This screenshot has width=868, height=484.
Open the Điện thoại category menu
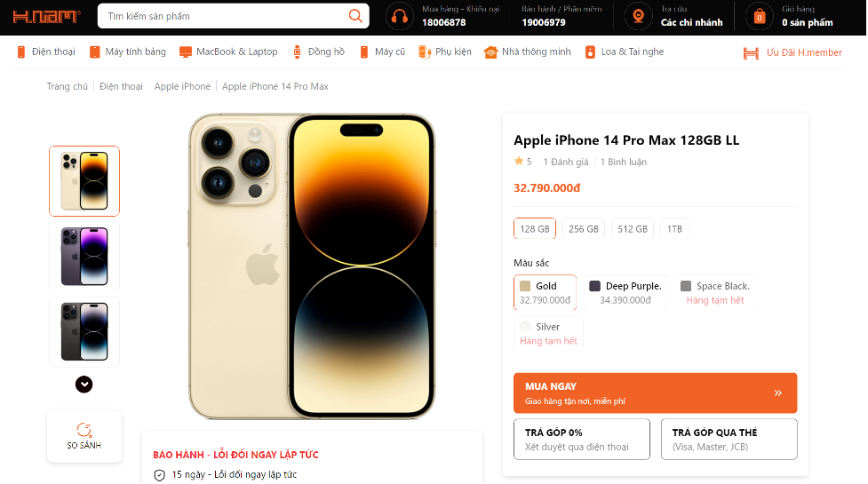[x=46, y=52]
